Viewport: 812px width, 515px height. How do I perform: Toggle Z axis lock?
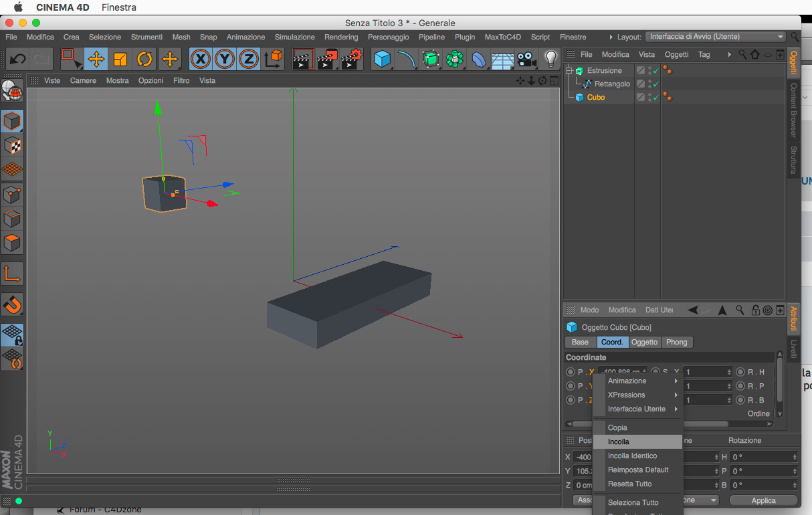coord(249,59)
